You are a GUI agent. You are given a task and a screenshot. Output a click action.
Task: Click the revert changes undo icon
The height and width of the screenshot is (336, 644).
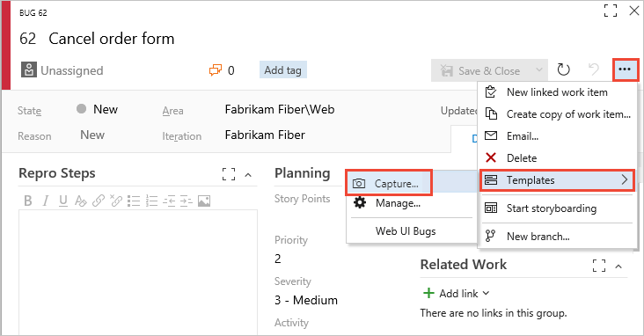tap(594, 69)
